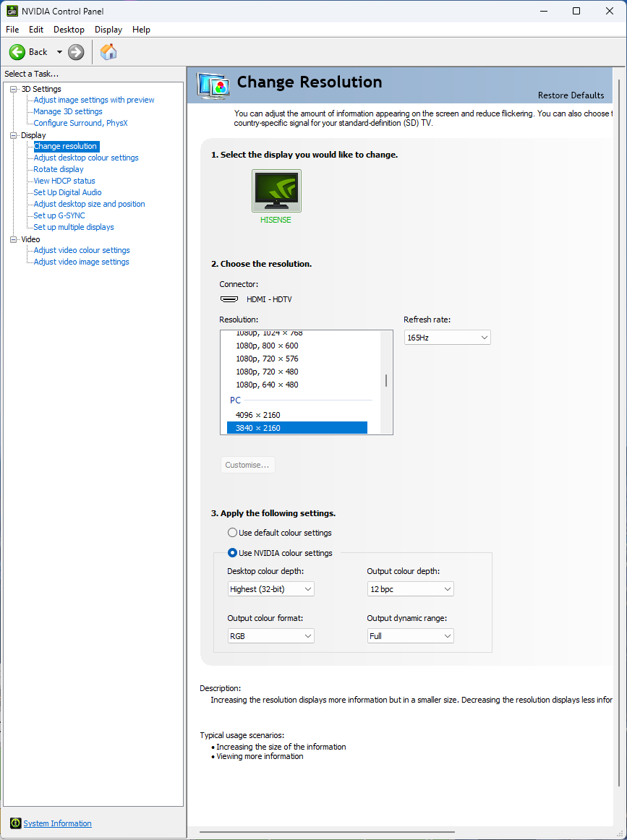The image size is (627, 840).
Task: Open Configure Surround, PhysX
Action: click(x=80, y=123)
